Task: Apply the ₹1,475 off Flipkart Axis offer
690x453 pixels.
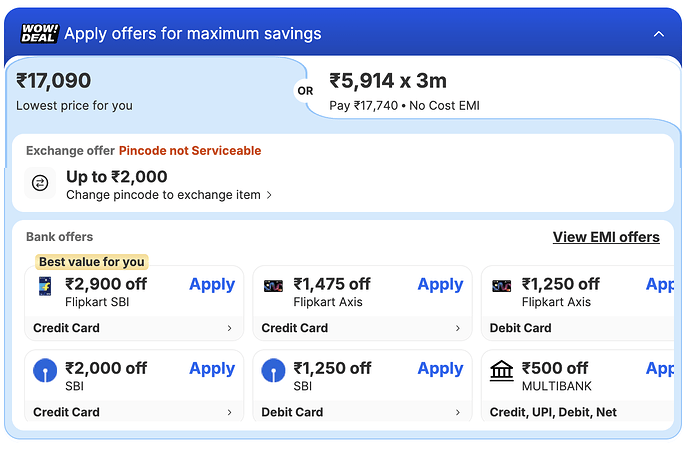Action: 440,284
